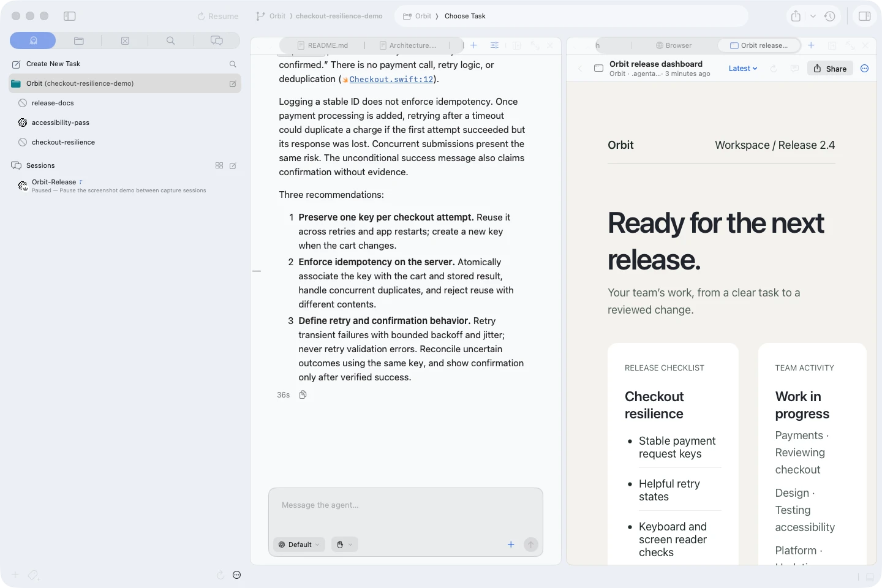The image size is (882, 588).
Task: Add a new tab in the middle pane
Action: click(473, 45)
